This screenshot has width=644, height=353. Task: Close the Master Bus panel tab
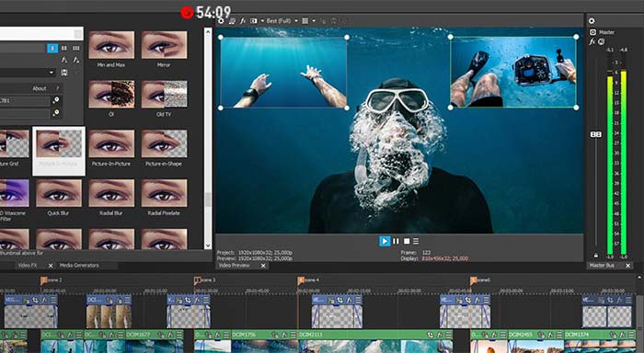click(627, 266)
